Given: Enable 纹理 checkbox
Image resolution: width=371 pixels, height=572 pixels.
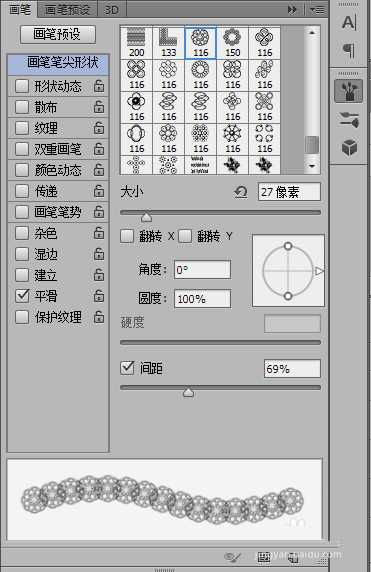Looking at the screenshot, I should point(22,128).
